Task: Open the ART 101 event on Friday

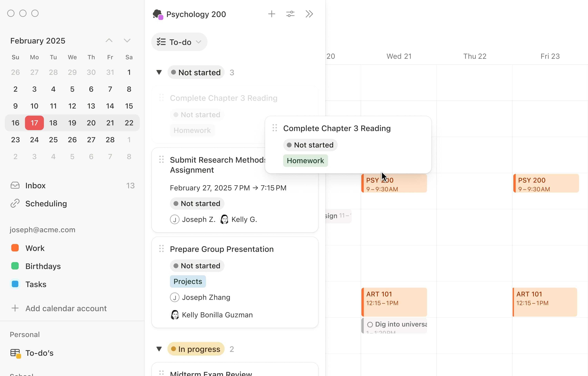Action: 544,302
